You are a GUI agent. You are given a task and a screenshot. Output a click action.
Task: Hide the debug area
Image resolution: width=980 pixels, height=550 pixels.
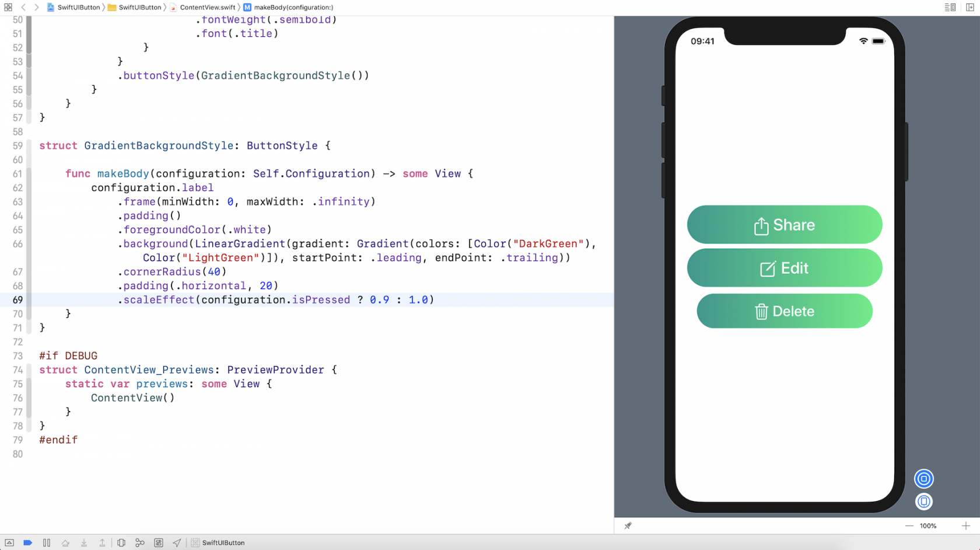coord(9,542)
